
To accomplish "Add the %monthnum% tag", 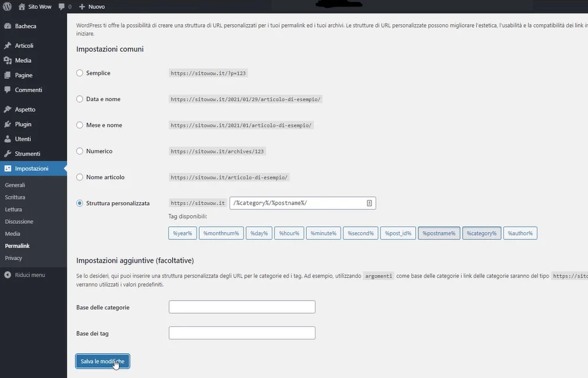I will (221, 233).
